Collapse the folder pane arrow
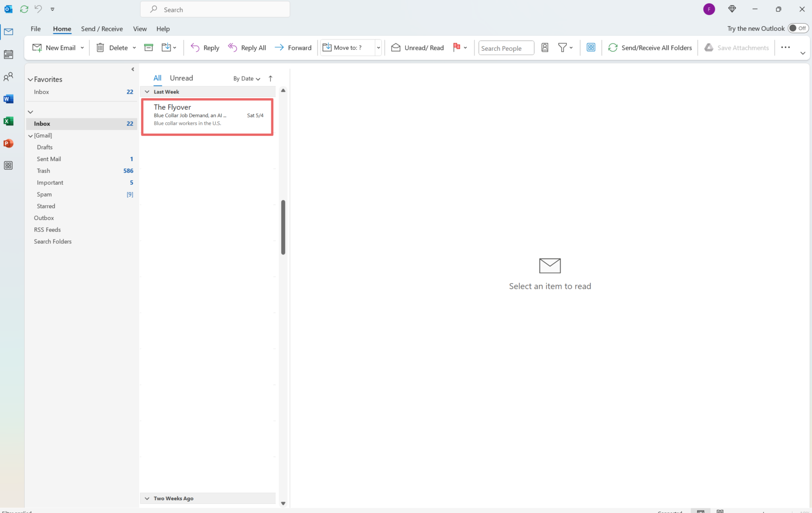The height and width of the screenshot is (513, 812). tap(133, 69)
